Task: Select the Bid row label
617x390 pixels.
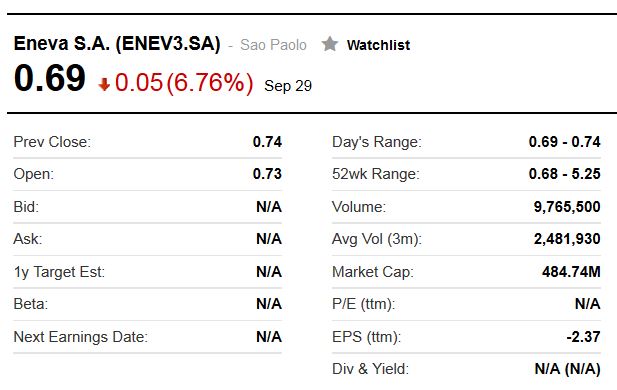Action: tap(26, 207)
